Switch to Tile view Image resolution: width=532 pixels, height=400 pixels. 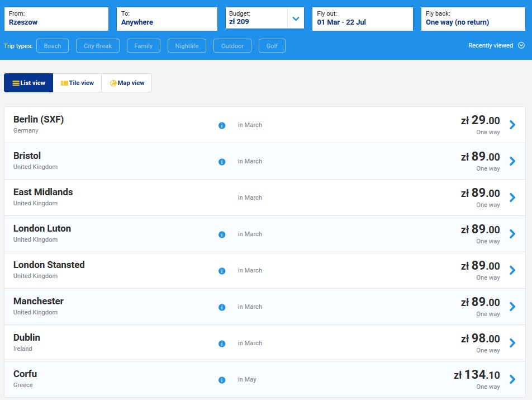point(77,83)
